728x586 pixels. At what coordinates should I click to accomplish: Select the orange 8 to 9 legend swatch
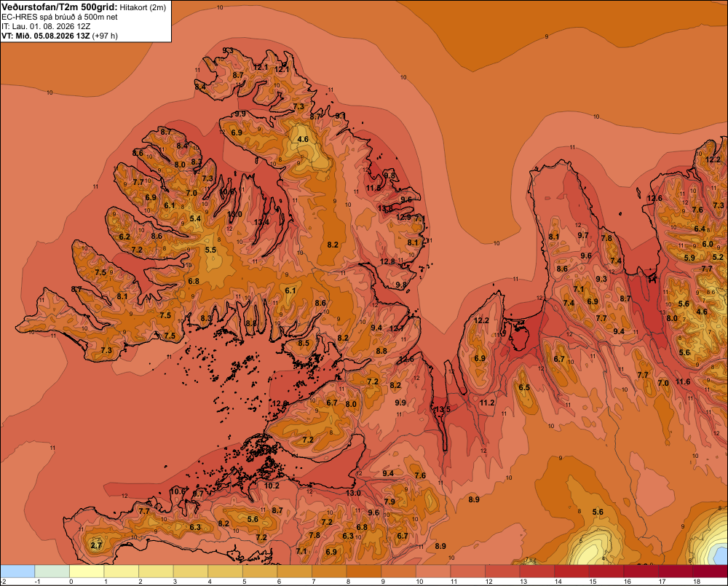pyautogui.click(x=364, y=571)
